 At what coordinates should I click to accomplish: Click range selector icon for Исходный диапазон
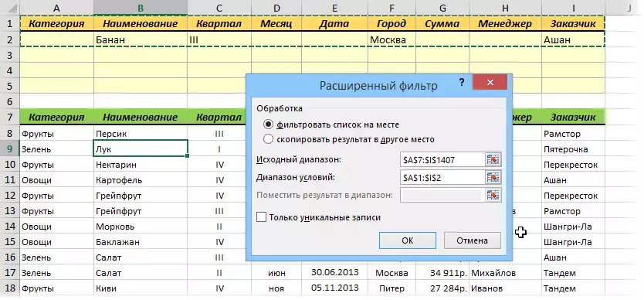tap(493, 160)
